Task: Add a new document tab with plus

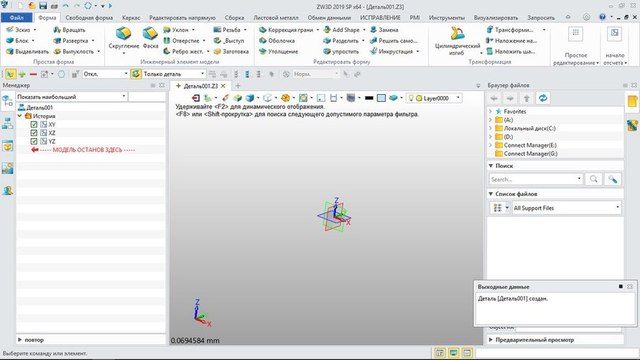Action: 238,86
